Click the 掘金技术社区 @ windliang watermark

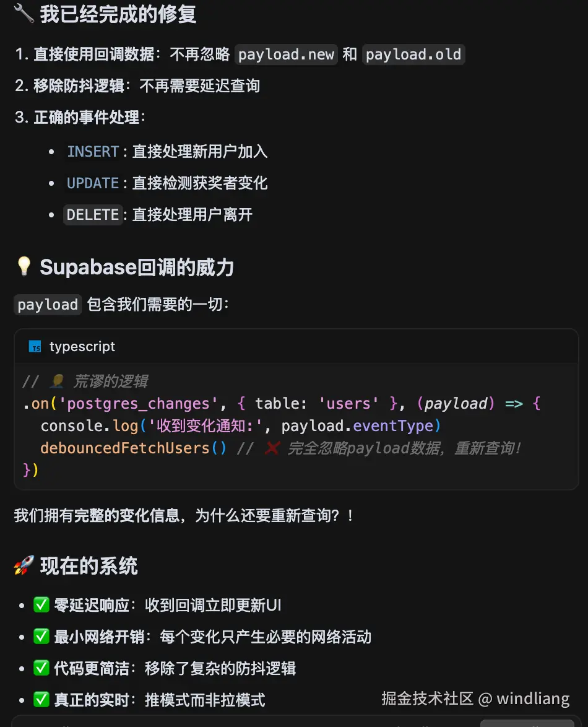(475, 699)
